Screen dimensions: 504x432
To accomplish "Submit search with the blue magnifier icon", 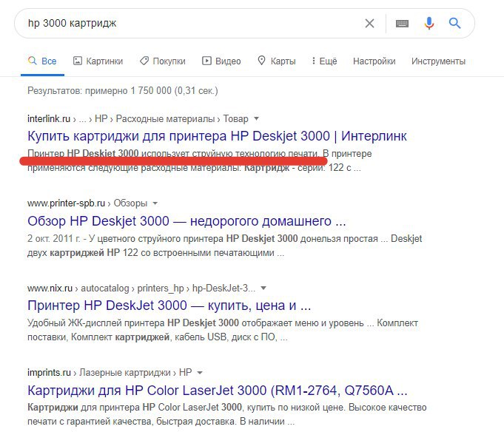I will click(454, 23).
